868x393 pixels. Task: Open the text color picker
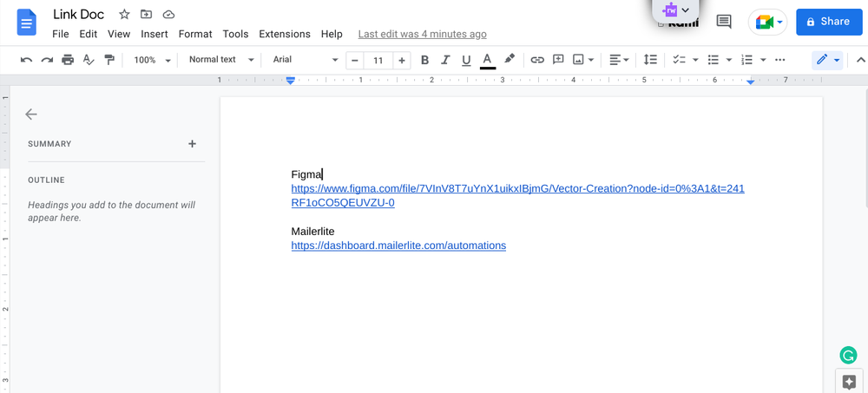[487, 60]
